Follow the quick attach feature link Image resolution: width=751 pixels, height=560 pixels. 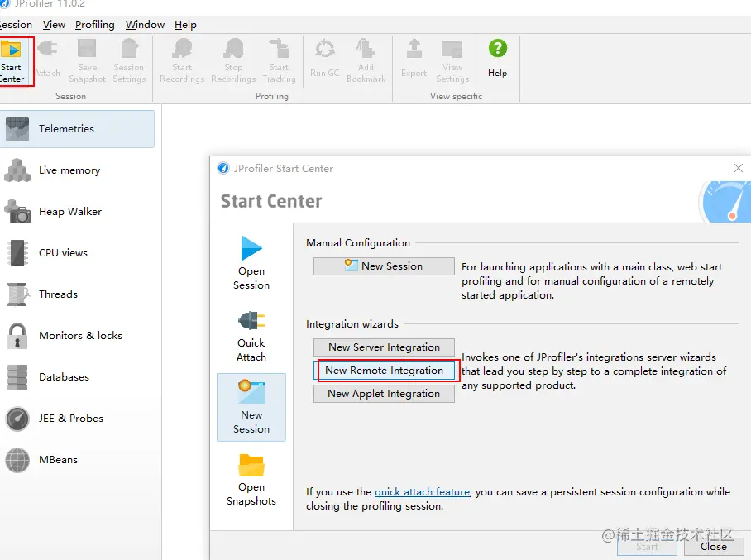click(x=422, y=492)
